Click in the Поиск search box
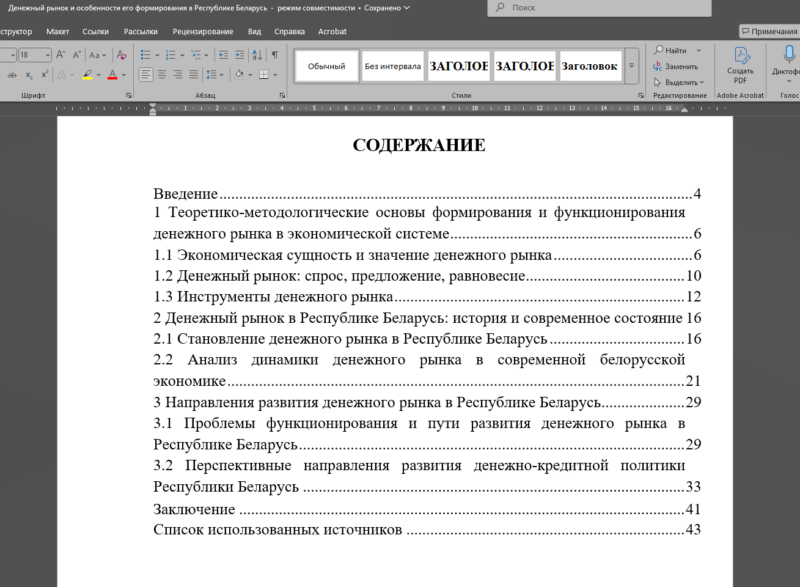Viewport: 800px width, 587px height. (x=599, y=8)
